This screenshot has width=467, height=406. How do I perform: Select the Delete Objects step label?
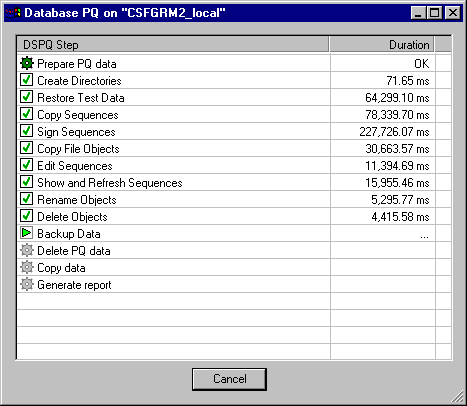(x=72, y=217)
